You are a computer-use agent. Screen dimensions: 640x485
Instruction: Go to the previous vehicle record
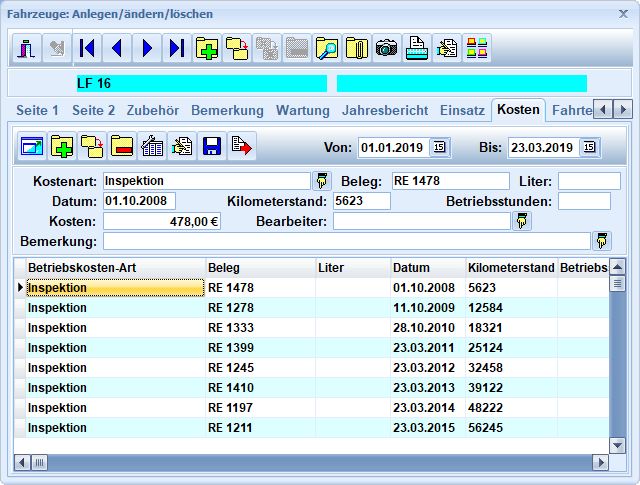[117, 49]
